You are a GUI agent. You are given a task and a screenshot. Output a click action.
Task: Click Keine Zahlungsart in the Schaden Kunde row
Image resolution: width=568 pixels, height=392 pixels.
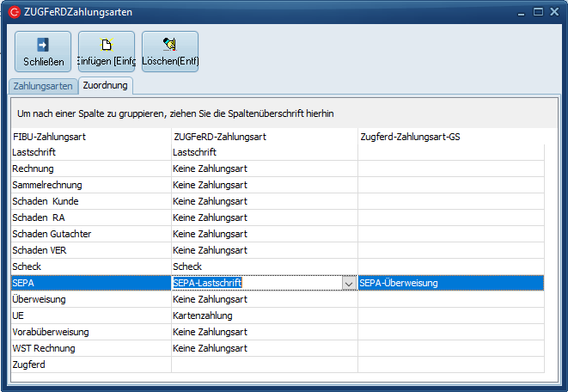click(265, 201)
